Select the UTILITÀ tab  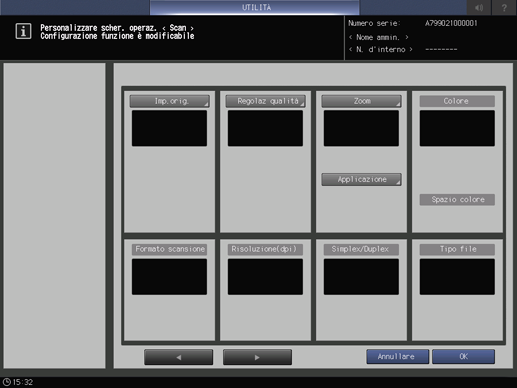tap(255, 7)
